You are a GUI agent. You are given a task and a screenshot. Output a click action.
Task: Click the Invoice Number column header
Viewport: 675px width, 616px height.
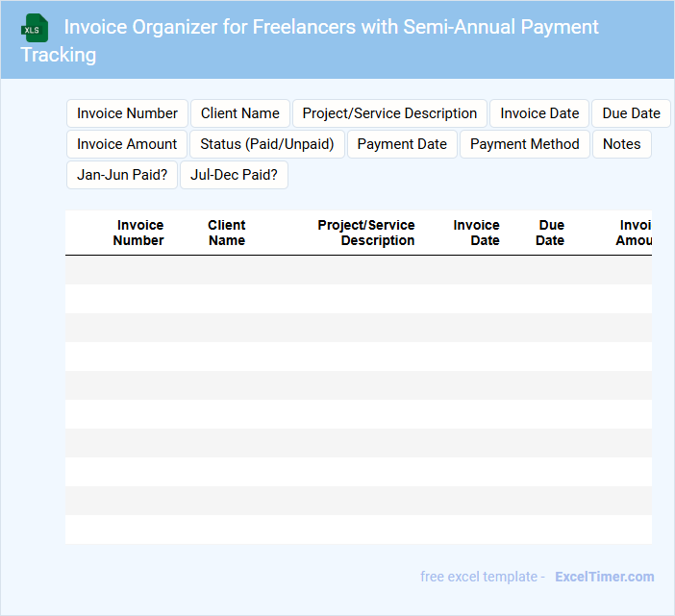(139, 233)
